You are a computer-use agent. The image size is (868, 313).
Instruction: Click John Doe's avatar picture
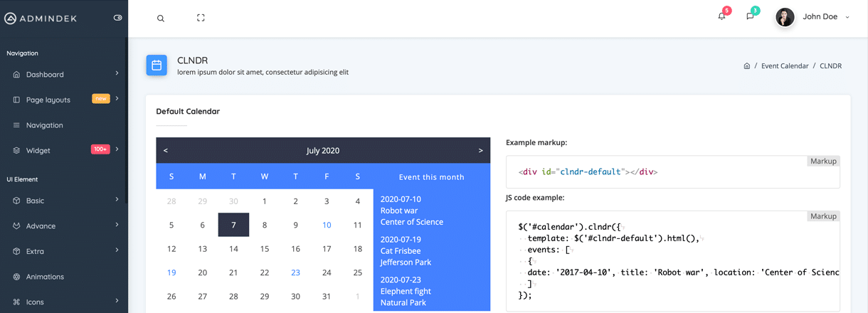coord(785,17)
